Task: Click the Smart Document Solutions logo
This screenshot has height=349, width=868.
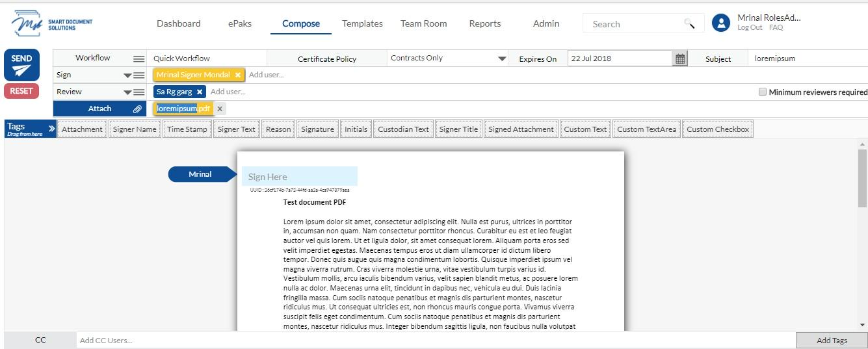Action: click(52, 24)
